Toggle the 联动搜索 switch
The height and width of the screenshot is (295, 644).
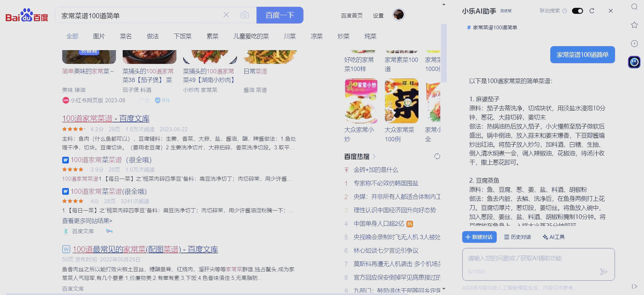coord(577,11)
